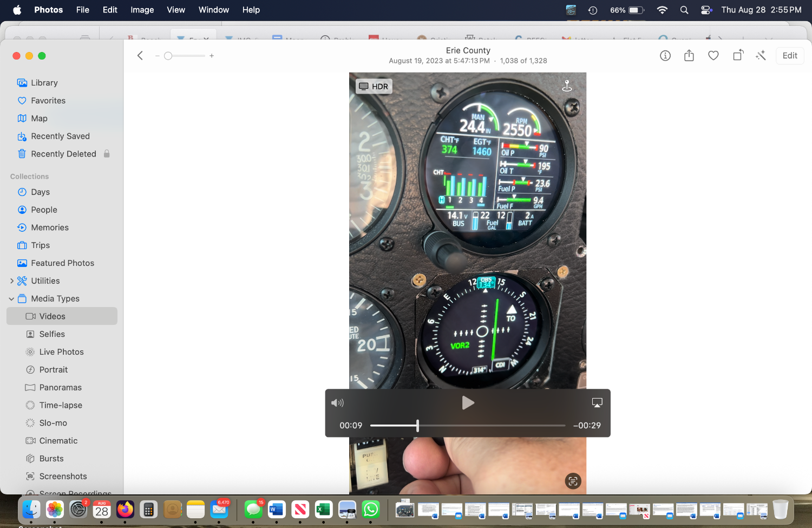Image resolution: width=812 pixels, height=528 pixels.
Task: Open Messages from the Dock
Action: pos(253,510)
